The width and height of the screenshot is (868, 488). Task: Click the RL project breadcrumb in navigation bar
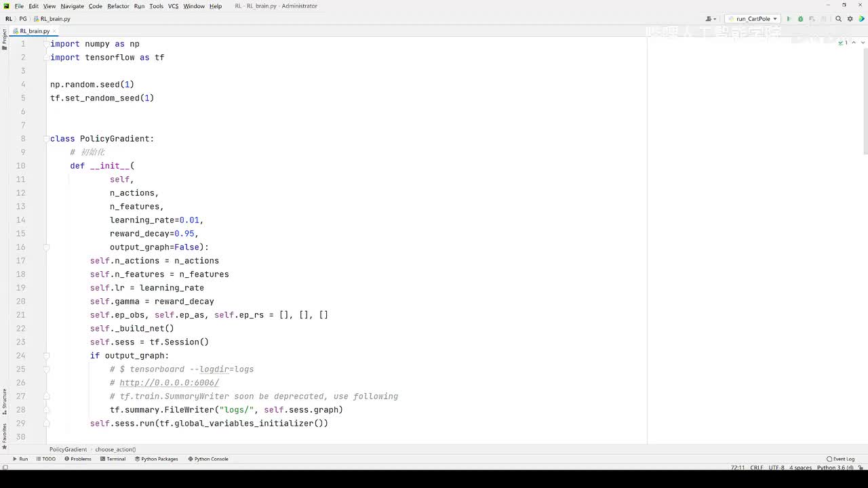point(9,19)
